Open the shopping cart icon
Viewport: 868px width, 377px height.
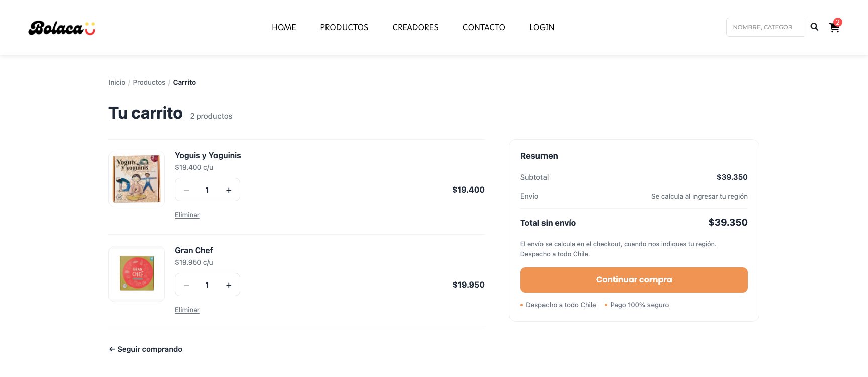pos(835,27)
